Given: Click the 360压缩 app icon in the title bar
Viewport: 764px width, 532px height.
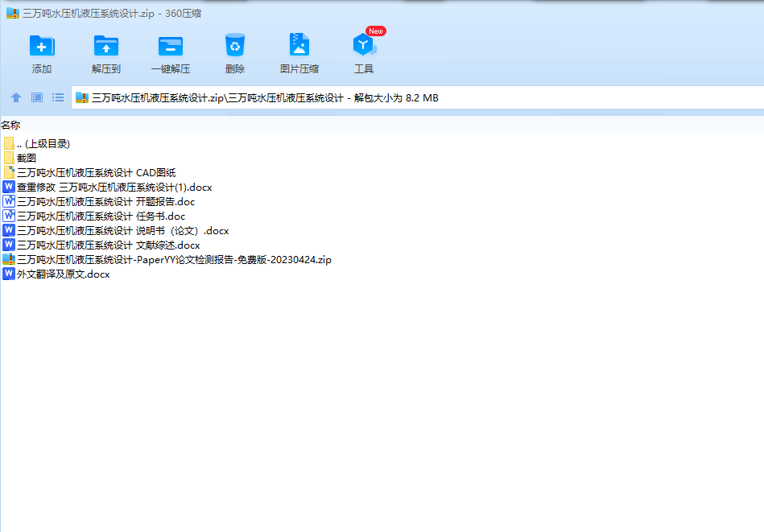Looking at the screenshot, I should 13,13.
